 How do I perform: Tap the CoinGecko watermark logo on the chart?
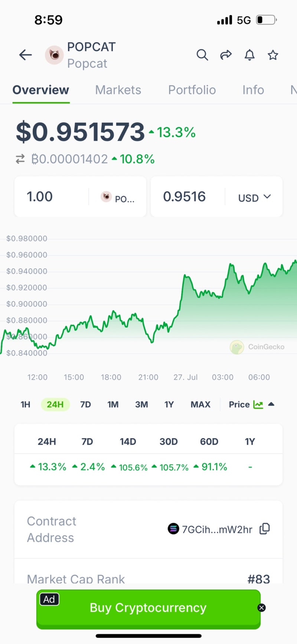[x=236, y=347]
